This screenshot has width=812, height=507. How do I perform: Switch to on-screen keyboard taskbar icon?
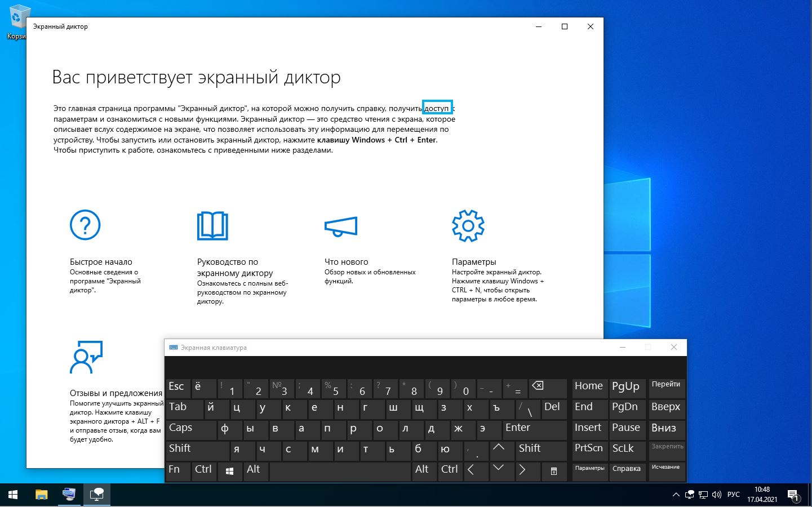(69, 495)
